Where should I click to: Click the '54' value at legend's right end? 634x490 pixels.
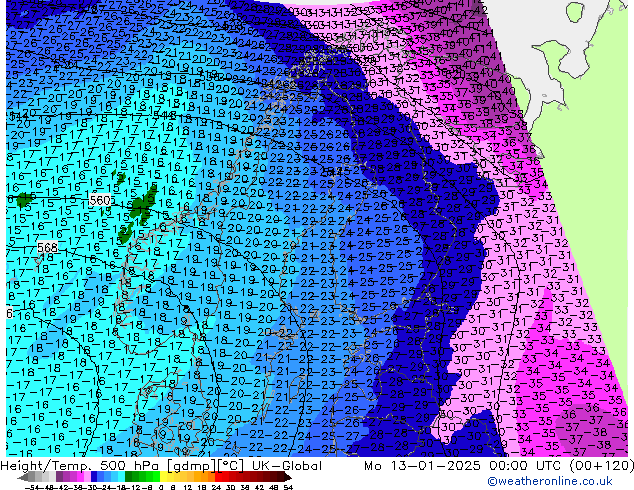[288, 488]
